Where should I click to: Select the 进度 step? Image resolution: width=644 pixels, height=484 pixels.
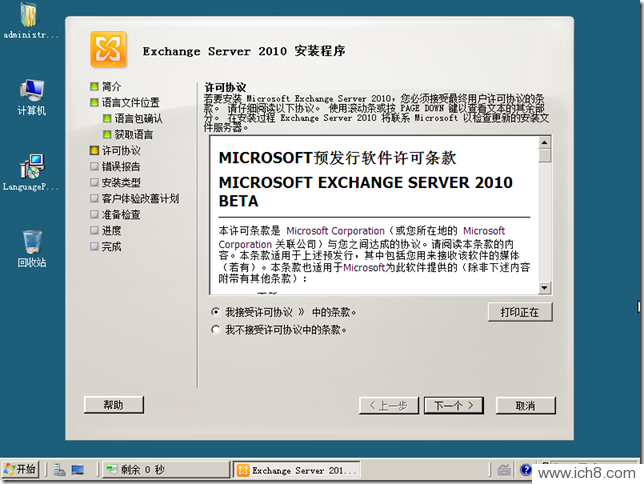coord(106,230)
